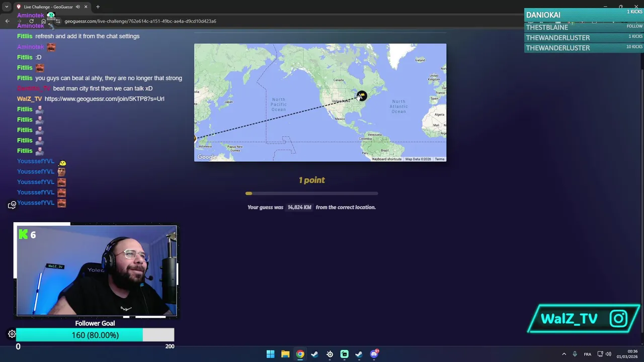Click the score progress bar
The height and width of the screenshot is (362, 644).
click(x=312, y=194)
